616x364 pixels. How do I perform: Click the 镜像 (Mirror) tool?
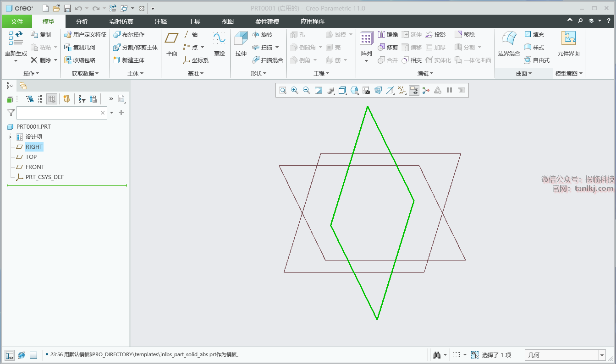(388, 35)
